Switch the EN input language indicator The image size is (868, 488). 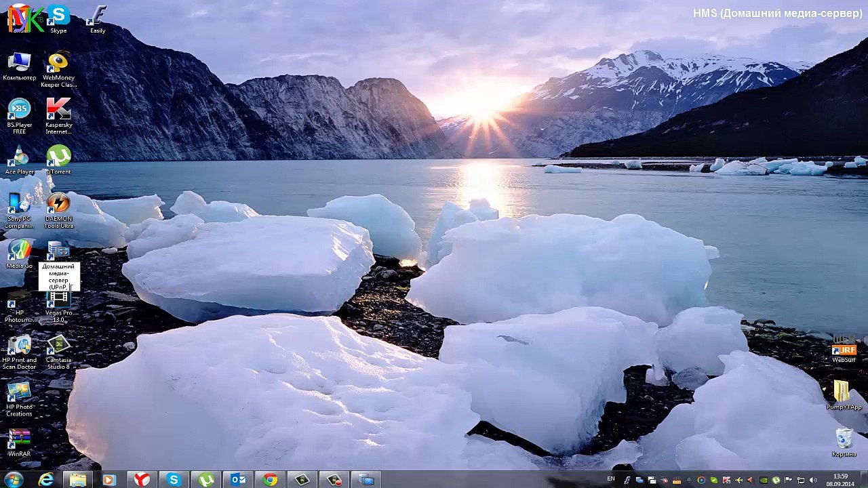(x=611, y=479)
